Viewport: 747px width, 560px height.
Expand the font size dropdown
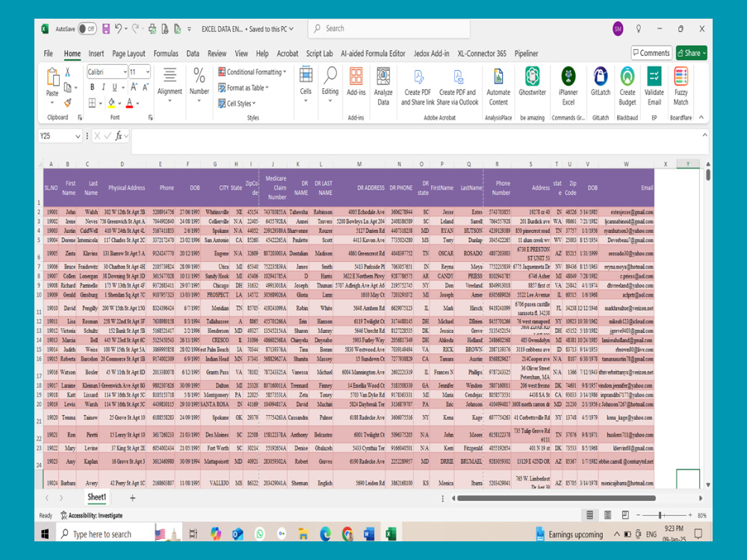148,72
